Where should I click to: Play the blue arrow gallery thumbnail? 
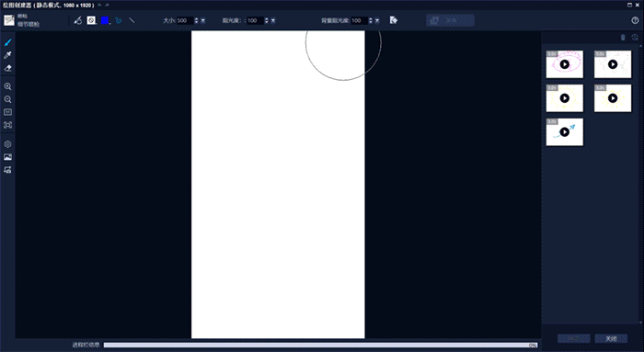tap(564, 132)
